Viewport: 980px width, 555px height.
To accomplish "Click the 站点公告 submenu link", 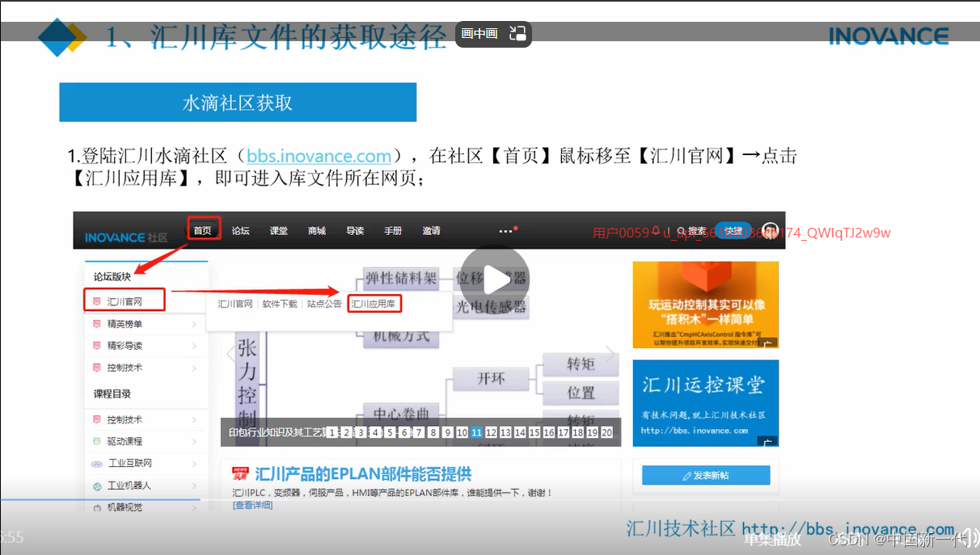I will point(324,304).
